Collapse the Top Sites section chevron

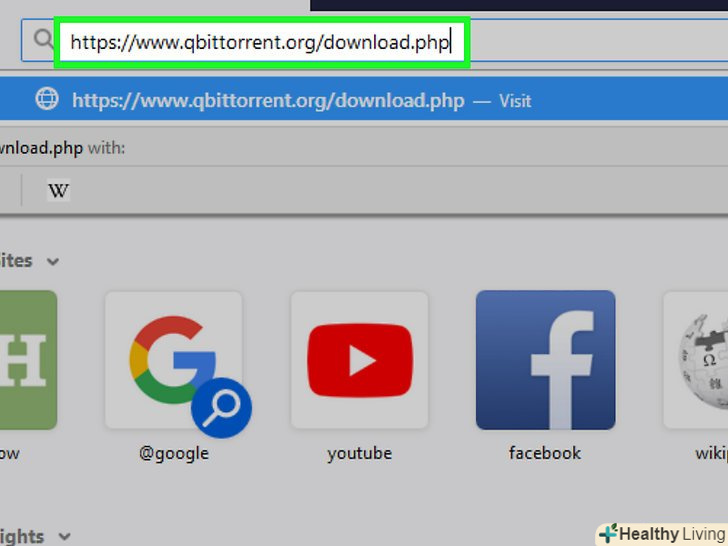tap(53, 261)
